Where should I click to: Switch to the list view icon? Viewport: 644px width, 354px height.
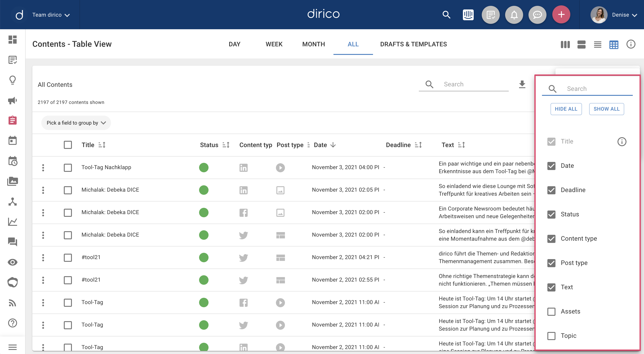pyautogui.click(x=597, y=45)
